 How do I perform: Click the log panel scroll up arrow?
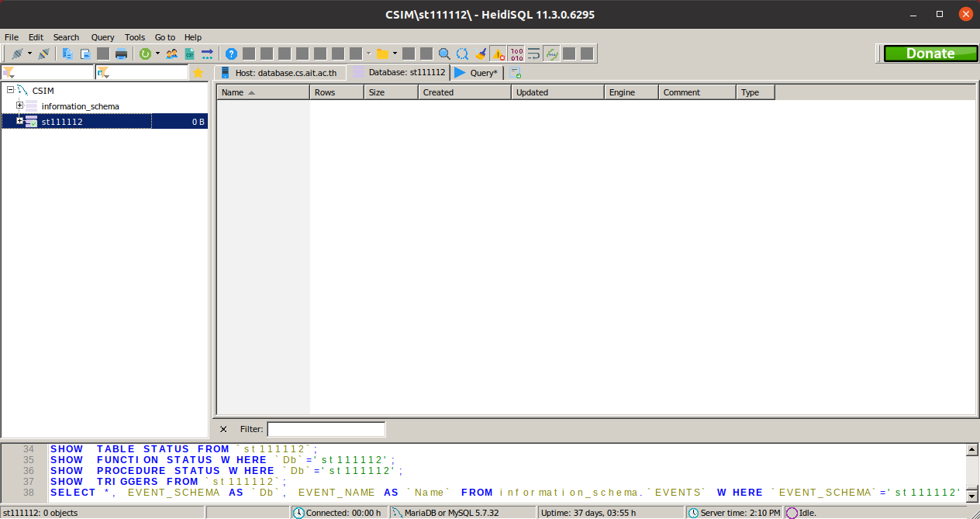click(x=971, y=450)
